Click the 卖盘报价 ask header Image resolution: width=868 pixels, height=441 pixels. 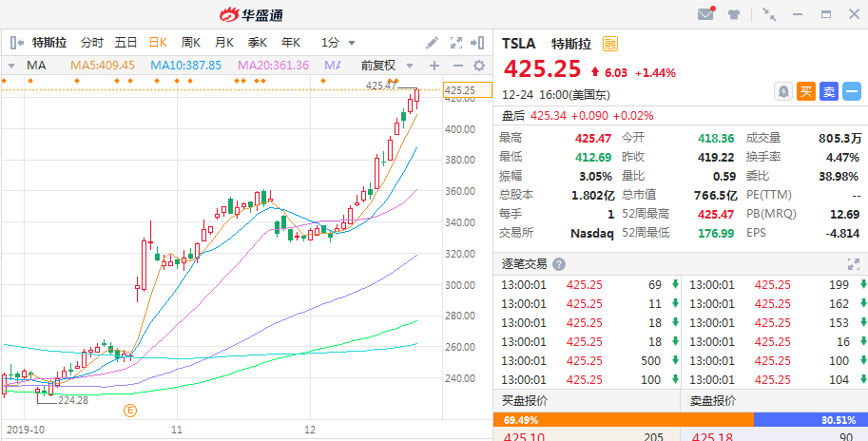pos(713,401)
